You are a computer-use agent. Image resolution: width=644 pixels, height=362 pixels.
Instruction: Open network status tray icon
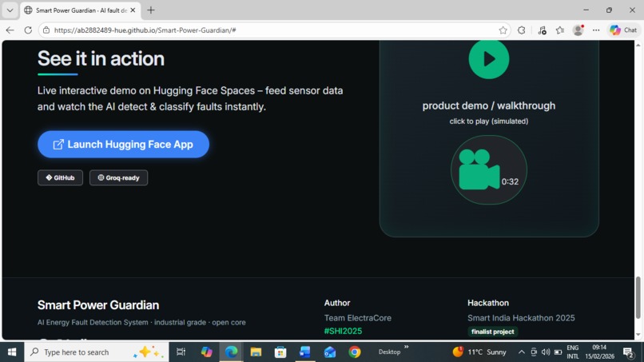pyautogui.click(x=534, y=352)
